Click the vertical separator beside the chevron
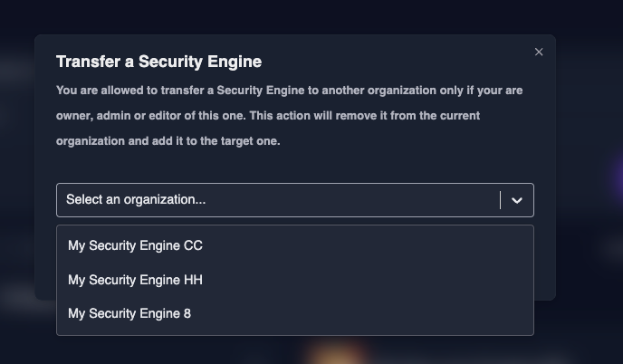This screenshot has height=364, width=623. (500, 200)
